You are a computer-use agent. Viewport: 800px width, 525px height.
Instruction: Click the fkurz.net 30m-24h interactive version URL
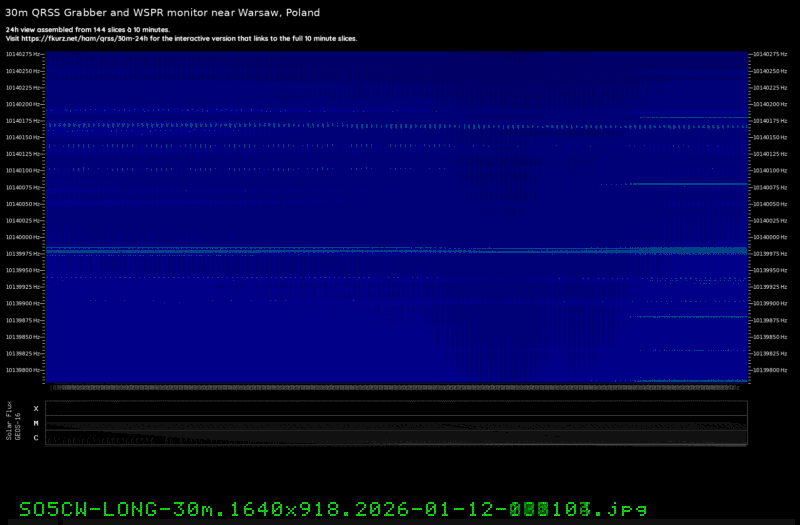(x=84, y=39)
